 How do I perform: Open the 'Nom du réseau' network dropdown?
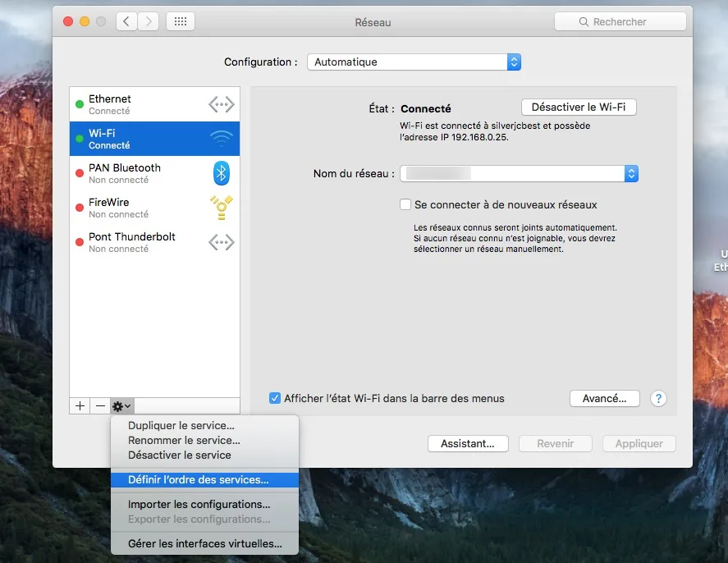click(x=630, y=173)
